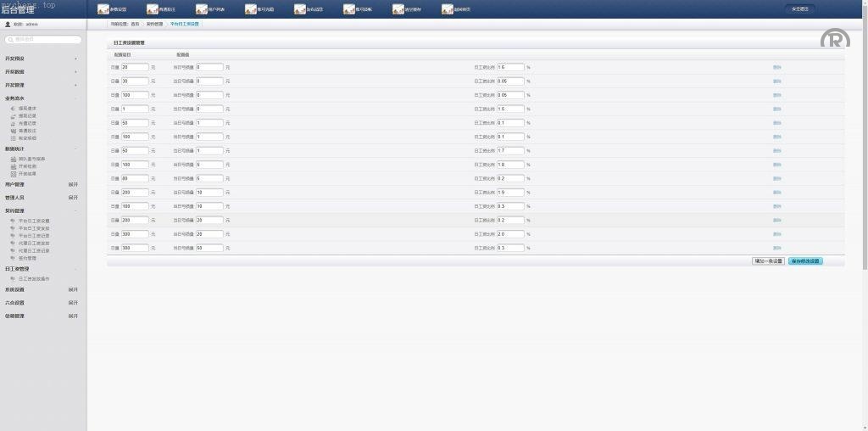
Task: Click the 参数设置 icon in top toolbar
Action: coord(103,9)
